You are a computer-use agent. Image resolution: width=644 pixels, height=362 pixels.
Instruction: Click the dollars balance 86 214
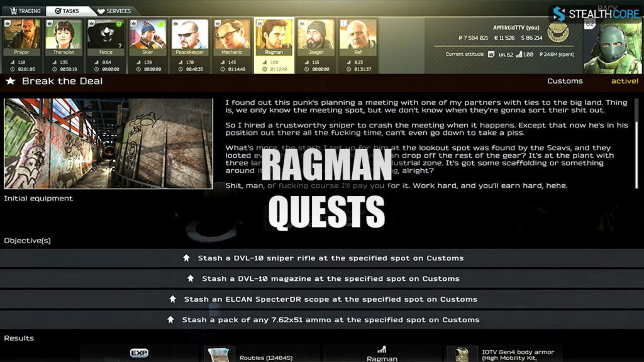point(531,38)
